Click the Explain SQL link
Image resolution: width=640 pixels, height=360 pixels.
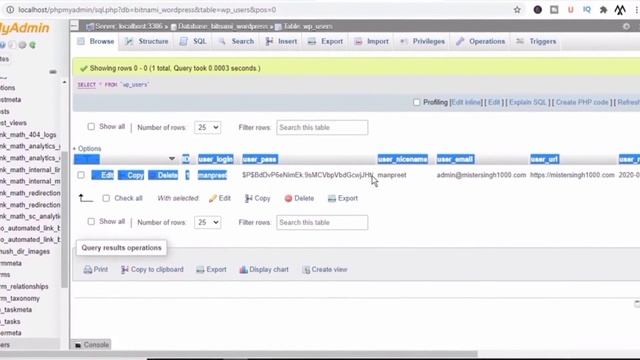pos(527,102)
